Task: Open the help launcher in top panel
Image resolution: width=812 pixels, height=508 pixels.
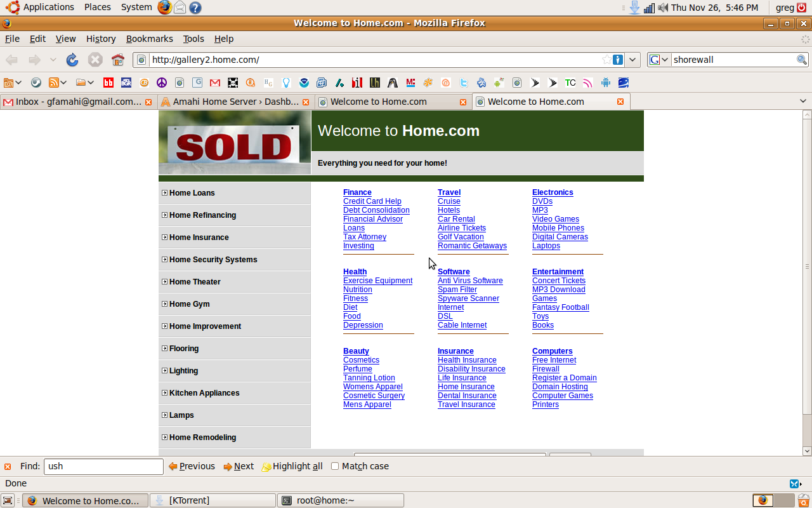Action: tap(195, 8)
